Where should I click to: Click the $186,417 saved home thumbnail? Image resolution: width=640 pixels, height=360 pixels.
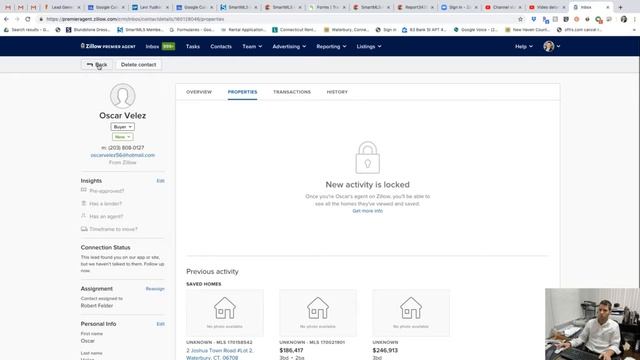(318, 313)
